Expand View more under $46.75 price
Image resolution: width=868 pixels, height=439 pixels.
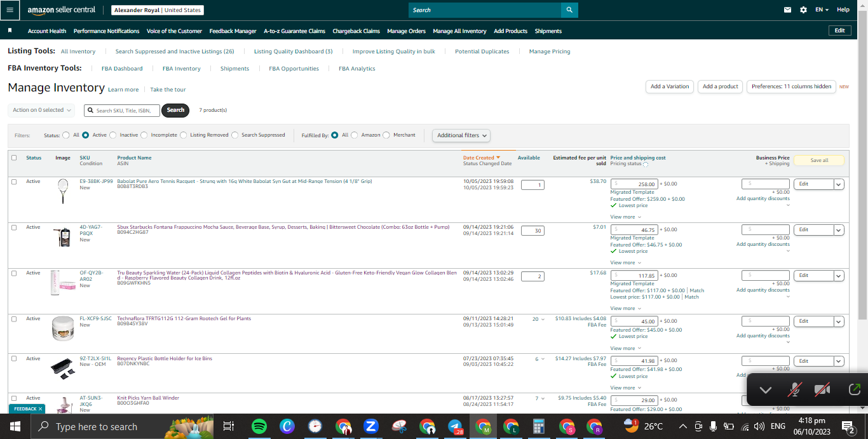pyautogui.click(x=625, y=262)
